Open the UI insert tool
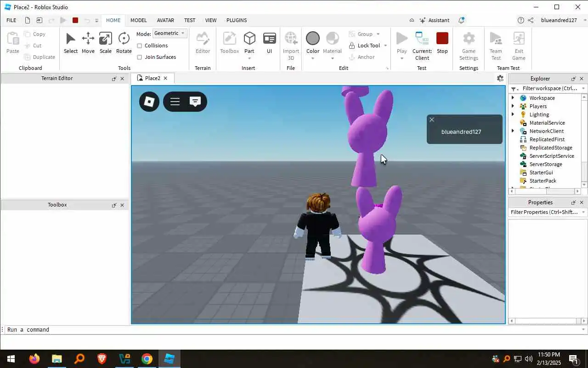The image size is (588, 368). (x=270, y=43)
